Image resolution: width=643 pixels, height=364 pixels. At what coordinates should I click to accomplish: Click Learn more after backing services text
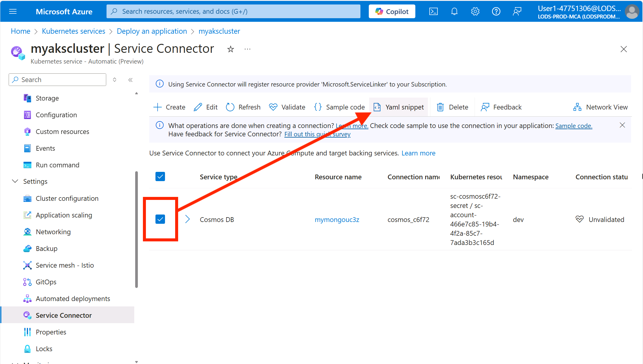coord(418,153)
